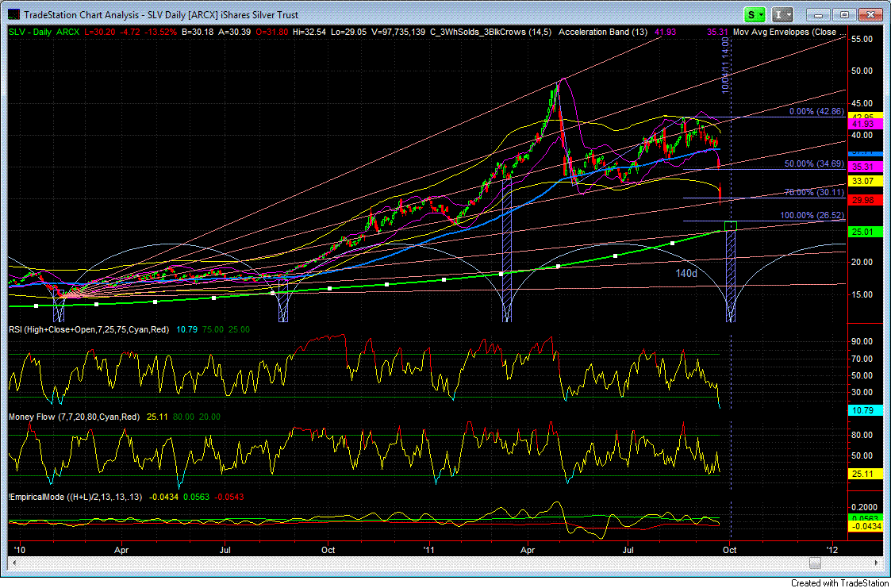Select the Acceleration Band (13) indicator label
This screenshot has width=891, height=588.
coord(603,33)
